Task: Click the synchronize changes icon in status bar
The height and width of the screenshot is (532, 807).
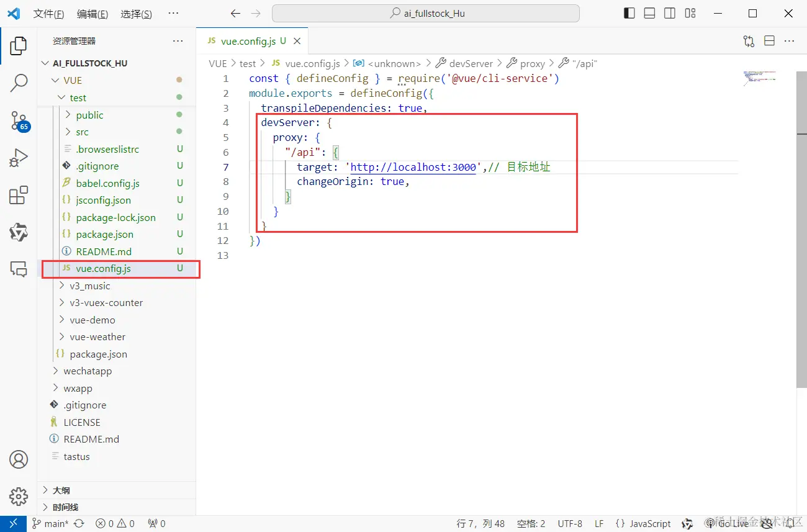Action: [x=79, y=523]
